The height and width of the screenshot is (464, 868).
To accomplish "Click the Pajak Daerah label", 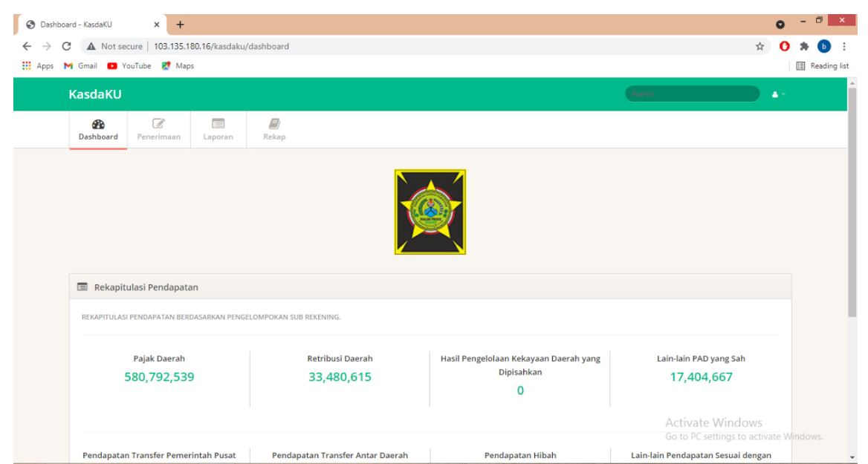I will [160, 359].
